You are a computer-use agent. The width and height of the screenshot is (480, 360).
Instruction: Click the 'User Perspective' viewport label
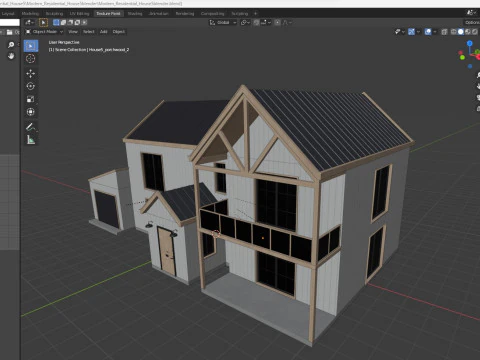pyautogui.click(x=64, y=42)
